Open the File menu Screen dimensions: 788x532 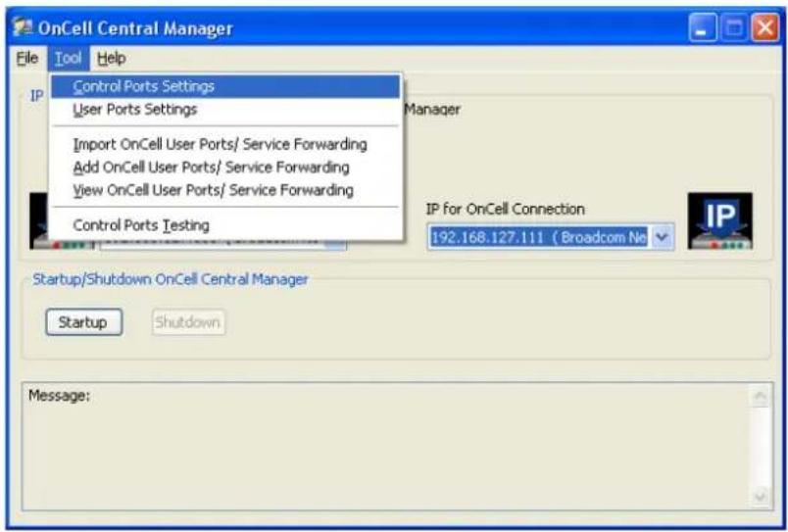(x=27, y=58)
